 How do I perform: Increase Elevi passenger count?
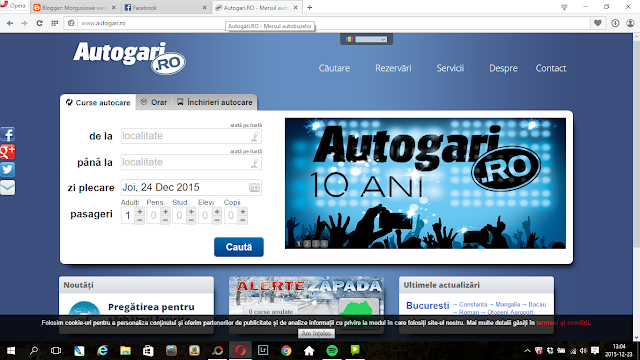click(x=217, y=211)
